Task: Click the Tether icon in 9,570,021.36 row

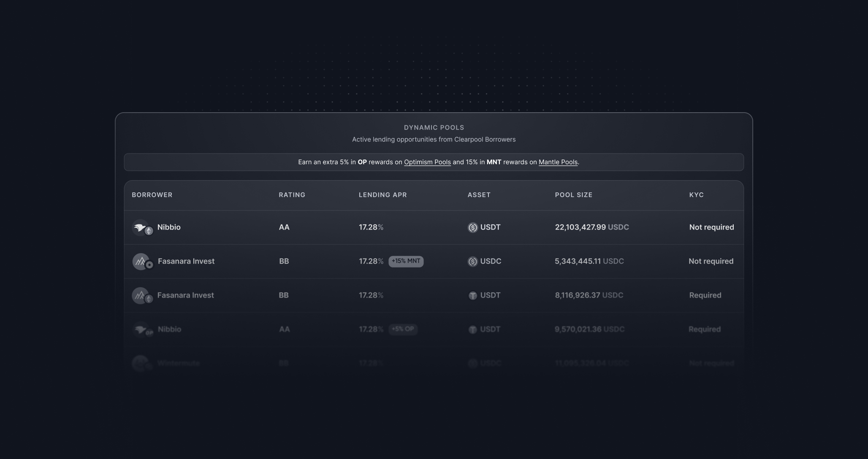Action: 473,329
